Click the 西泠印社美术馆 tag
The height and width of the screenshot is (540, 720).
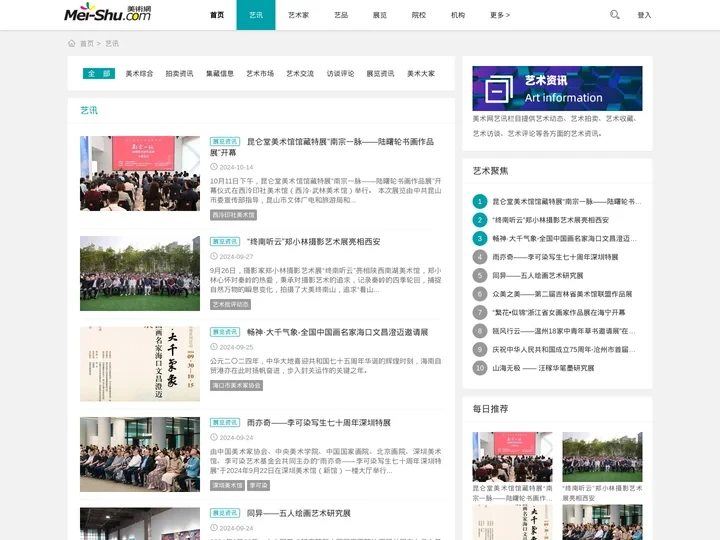pos(233,215)
